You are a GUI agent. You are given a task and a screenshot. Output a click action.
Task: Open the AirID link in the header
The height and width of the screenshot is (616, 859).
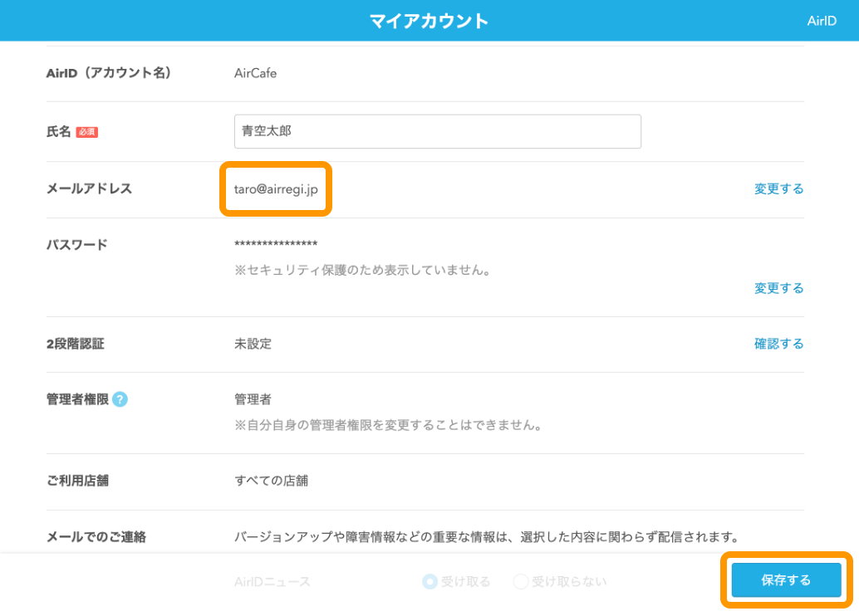click(822, 21)
